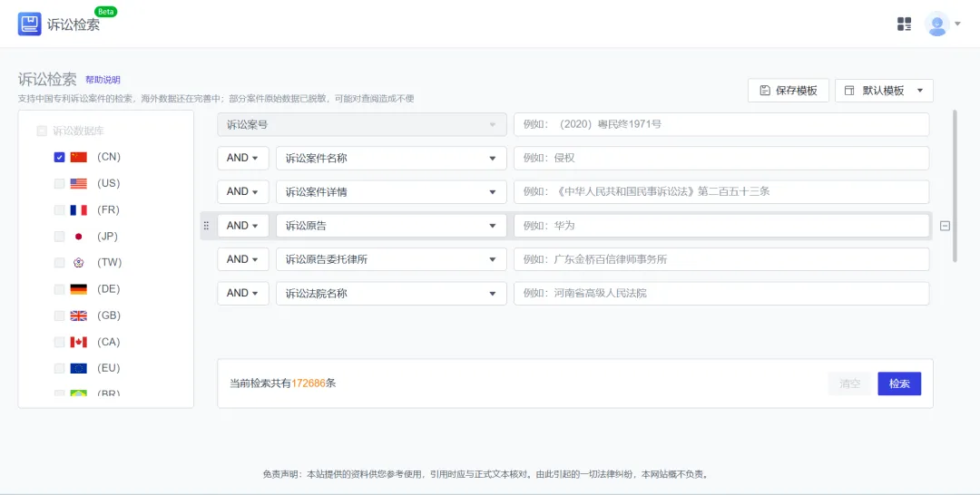Check the (JP) database checkbox

tap(59, 237)
